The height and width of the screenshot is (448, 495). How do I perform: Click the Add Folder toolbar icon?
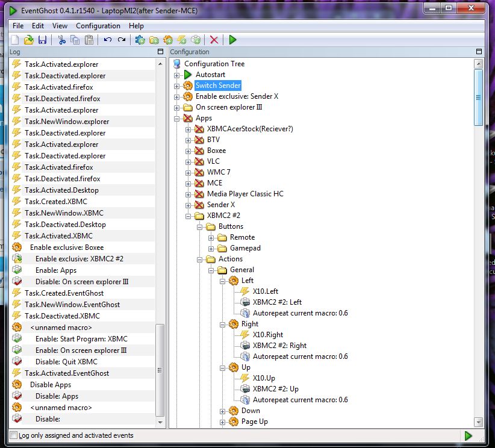point(154,40)
